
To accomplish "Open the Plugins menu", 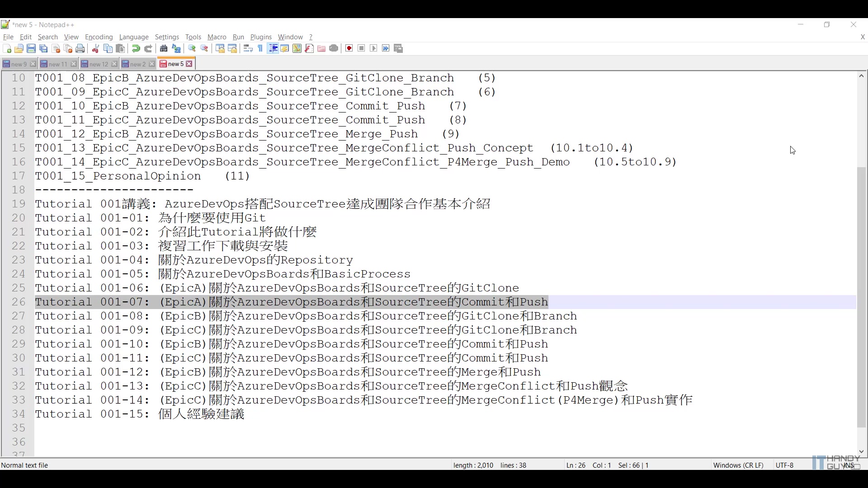I will pyautogui.click(x=260, y=37).
